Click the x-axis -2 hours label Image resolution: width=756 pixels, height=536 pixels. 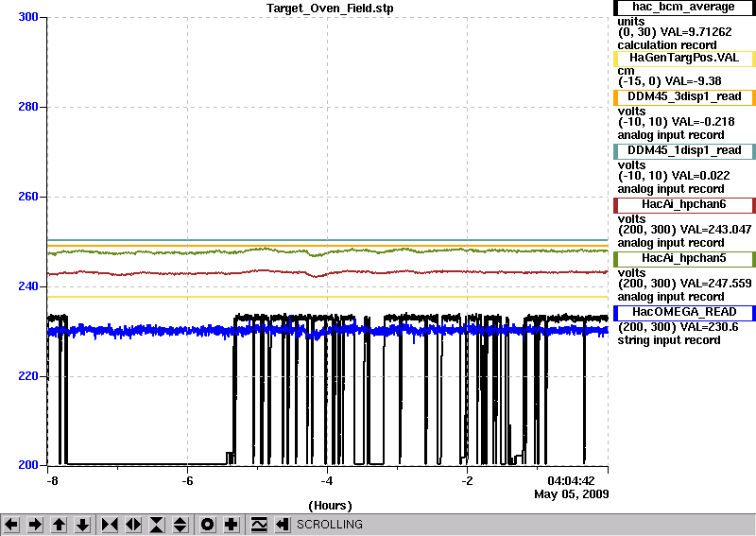[467, 481]
